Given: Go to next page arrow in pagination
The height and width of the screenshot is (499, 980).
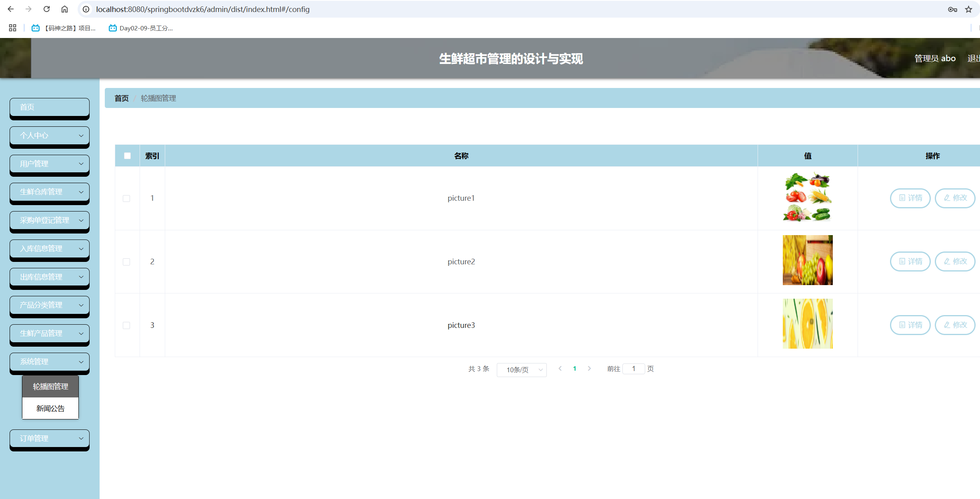Looking at the screenshot, I should tap(589, 369).
